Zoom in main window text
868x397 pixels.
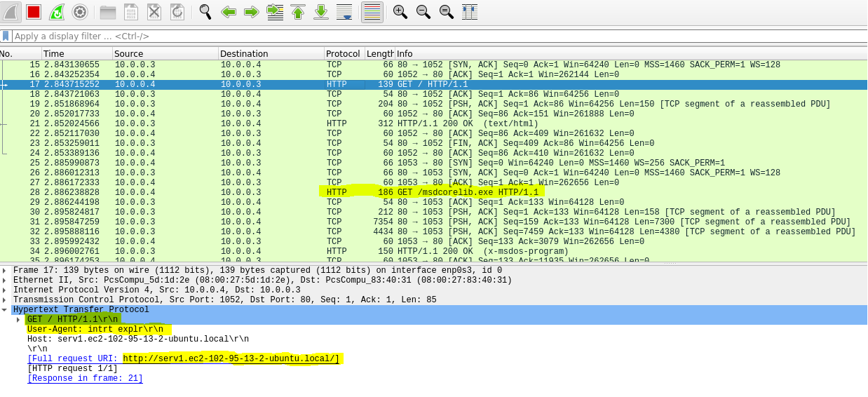400,12
